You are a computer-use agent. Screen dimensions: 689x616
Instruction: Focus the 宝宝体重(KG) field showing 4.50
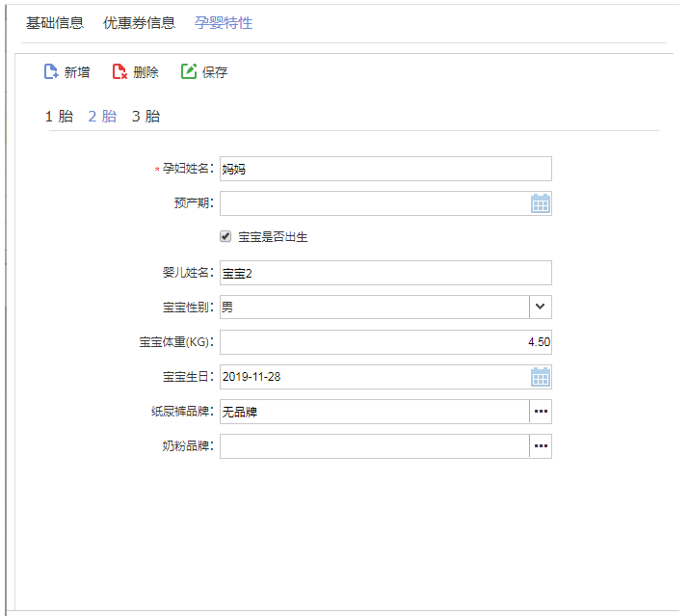click(385, 342)
